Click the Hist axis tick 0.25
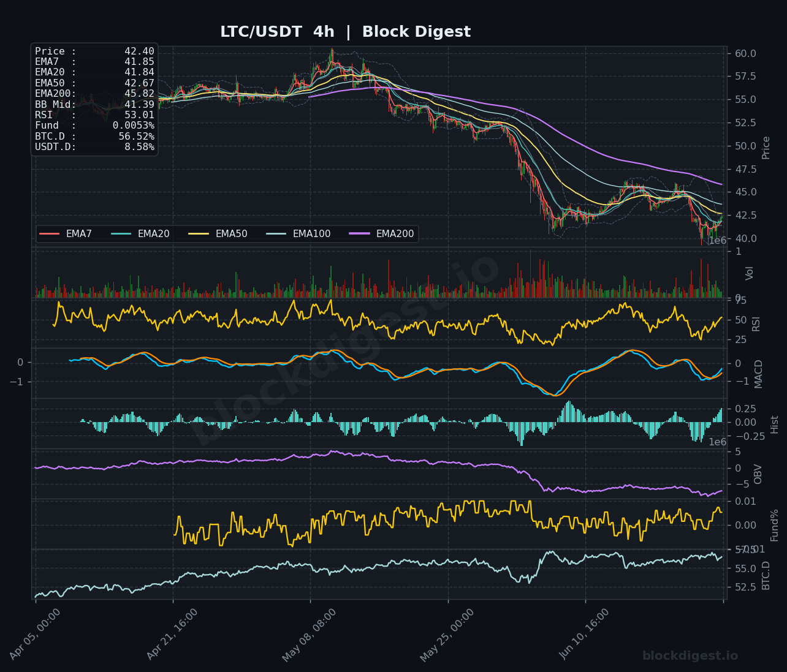 tap(745, 409)
